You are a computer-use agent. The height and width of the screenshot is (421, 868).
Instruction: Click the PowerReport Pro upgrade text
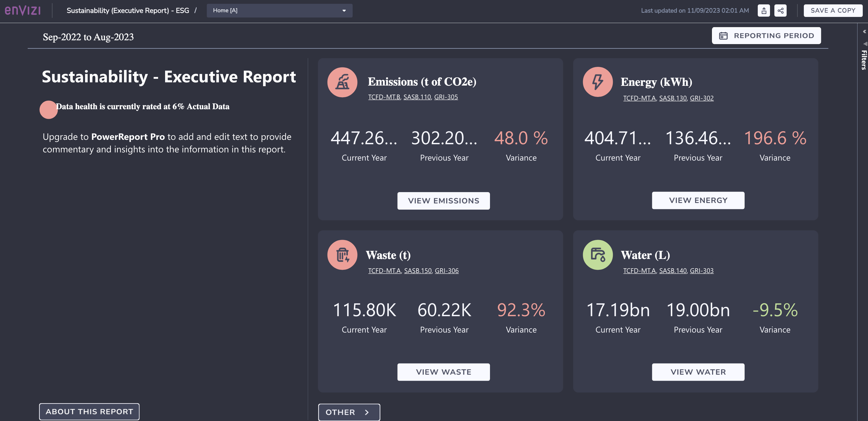[167, 143]
